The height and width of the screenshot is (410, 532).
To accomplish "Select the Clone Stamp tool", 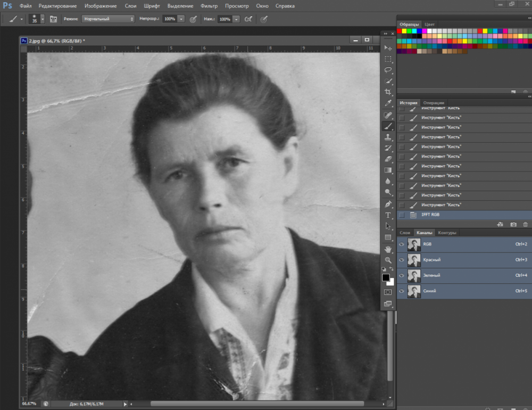I will 388,137.
